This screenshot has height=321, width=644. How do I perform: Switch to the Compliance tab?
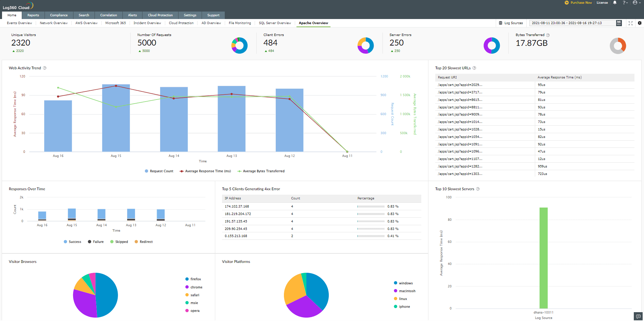click(x=59, y=15)
